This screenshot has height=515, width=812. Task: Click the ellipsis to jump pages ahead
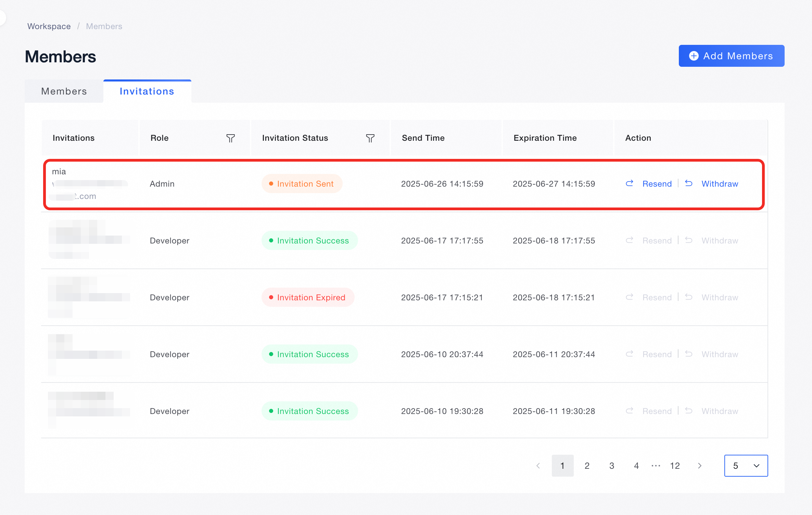coord(656,466)
